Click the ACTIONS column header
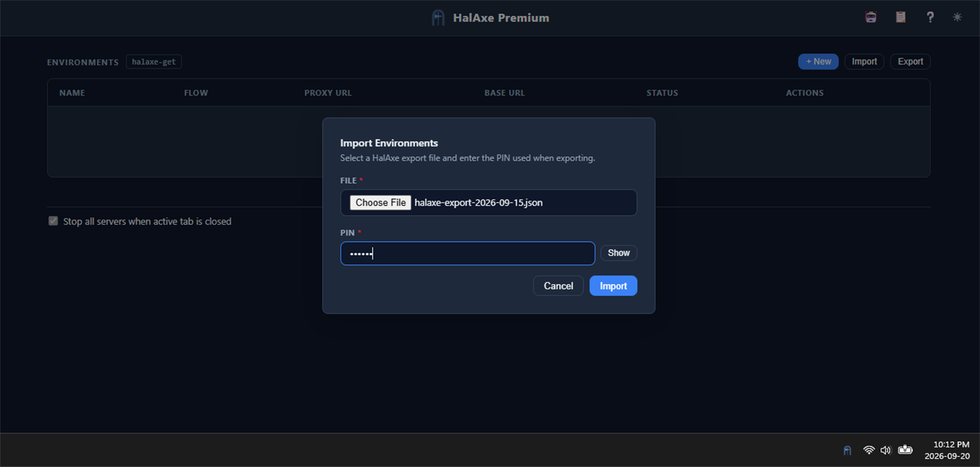Screen dimensions: 980x467 coord(804,93)
